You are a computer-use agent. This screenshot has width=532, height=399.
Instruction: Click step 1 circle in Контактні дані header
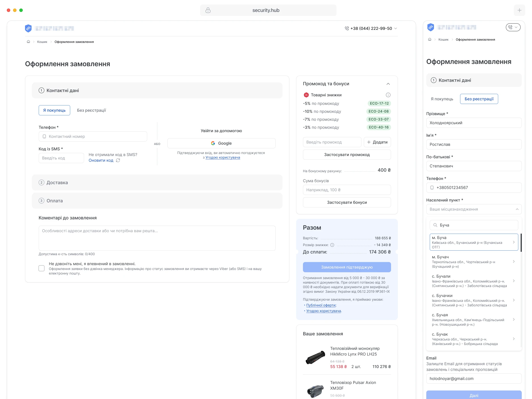coord(41,90)
